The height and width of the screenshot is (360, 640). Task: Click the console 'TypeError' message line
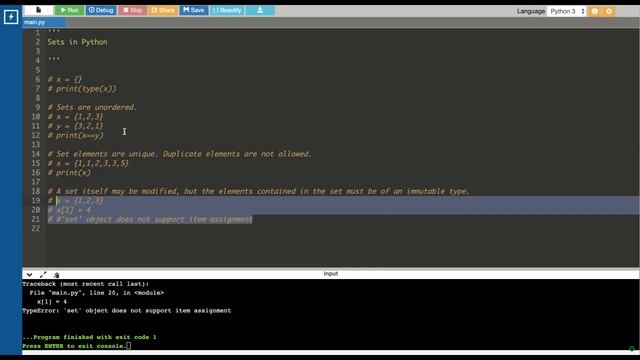(127, 311)
